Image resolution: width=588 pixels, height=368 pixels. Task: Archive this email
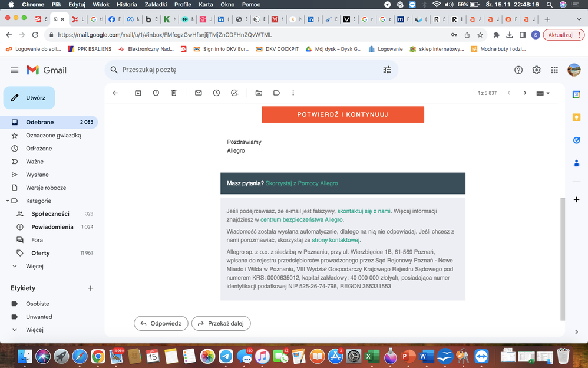pos(138,93)
